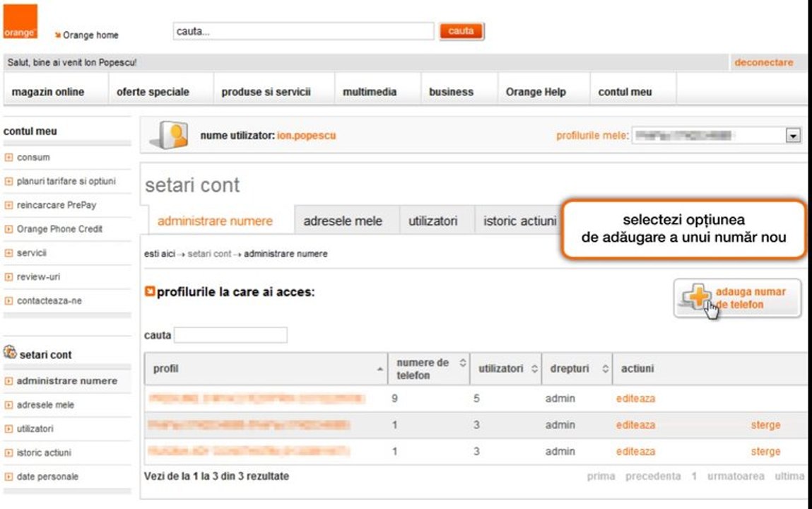Click adauga numar de telefon button
Viewport: 812px width, 509px height.
pos(737,298)
